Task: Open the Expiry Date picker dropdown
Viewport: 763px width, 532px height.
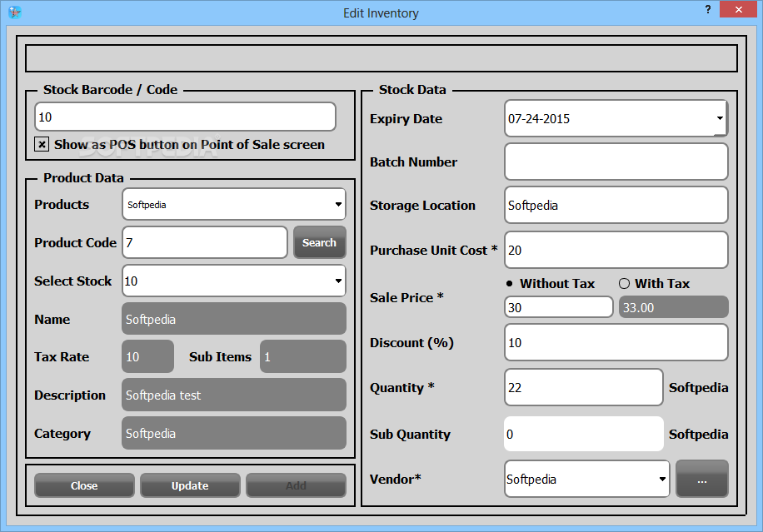Action: click(x=720, y=118)
